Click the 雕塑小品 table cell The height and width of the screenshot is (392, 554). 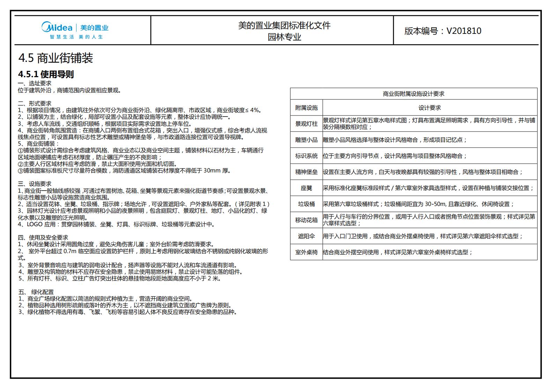306,140
